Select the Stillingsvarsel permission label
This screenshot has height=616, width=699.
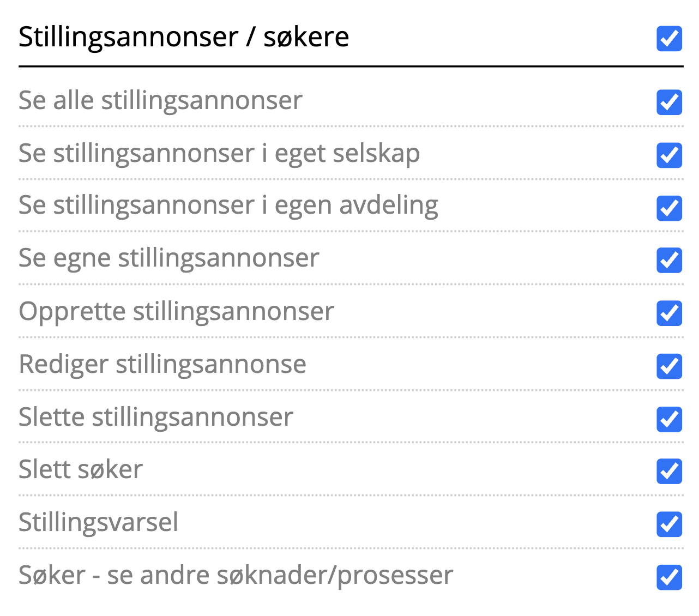tap(98, 523)
